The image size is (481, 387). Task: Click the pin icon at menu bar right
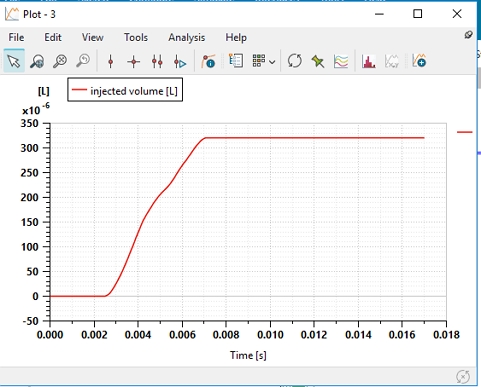click(469, 35)
